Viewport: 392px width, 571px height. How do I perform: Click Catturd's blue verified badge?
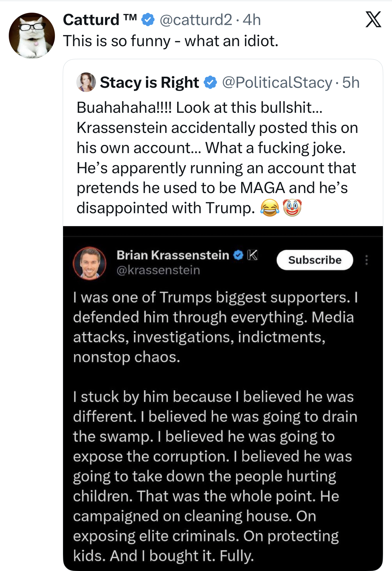[148, 20]
